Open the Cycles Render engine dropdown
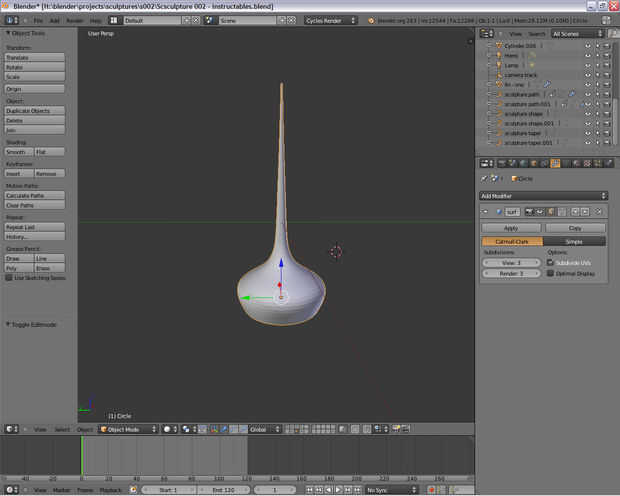The image size is (620, 496). click(331, 20)
